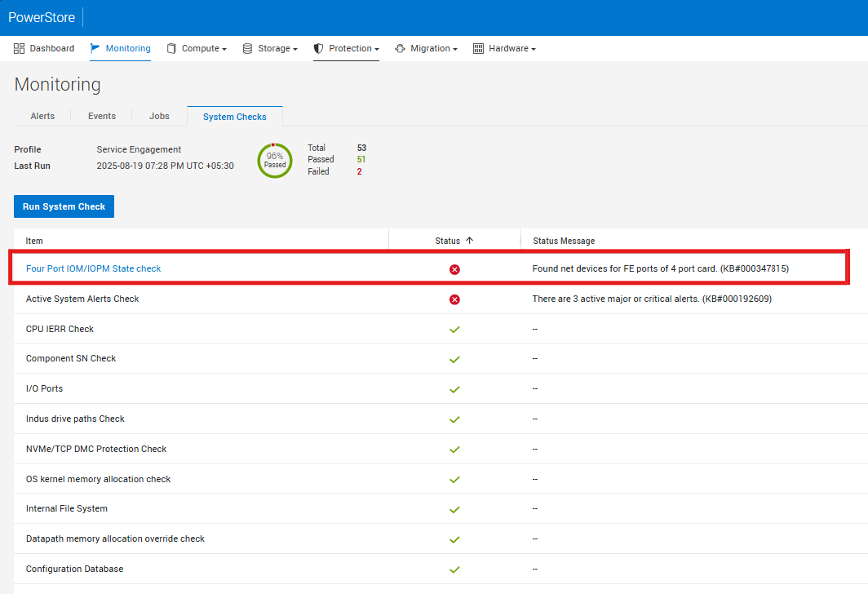Click the 96% Passed progress ring

(x=275, y=161)
